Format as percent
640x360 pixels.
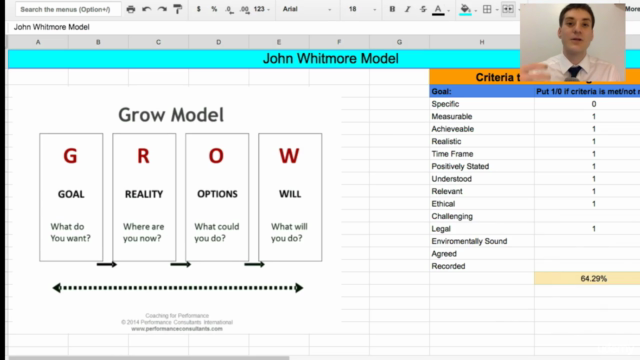click(214, 9)
